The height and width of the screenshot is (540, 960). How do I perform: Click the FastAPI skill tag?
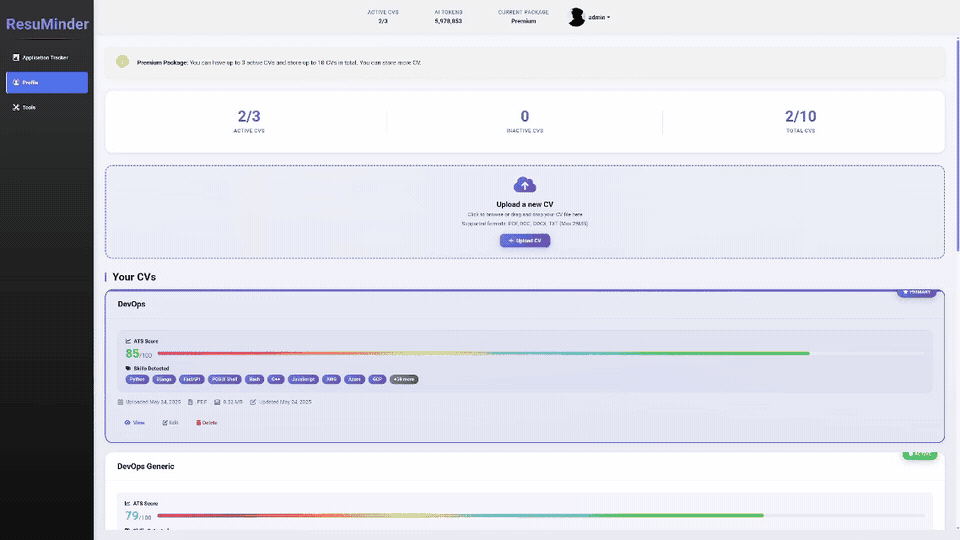click(192, 380)
